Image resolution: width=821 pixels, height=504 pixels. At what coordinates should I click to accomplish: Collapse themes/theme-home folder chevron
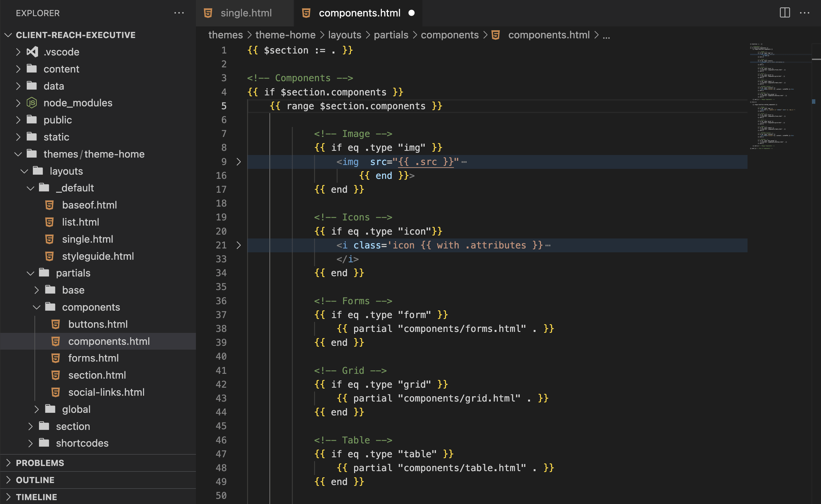[x=18, y=154]
